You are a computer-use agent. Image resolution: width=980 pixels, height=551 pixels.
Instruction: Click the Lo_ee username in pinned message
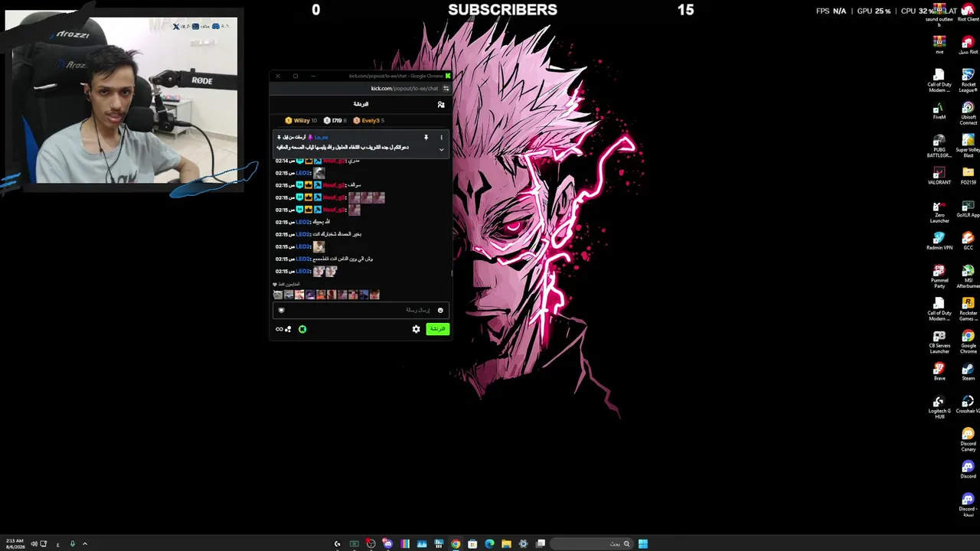(321, 138)
